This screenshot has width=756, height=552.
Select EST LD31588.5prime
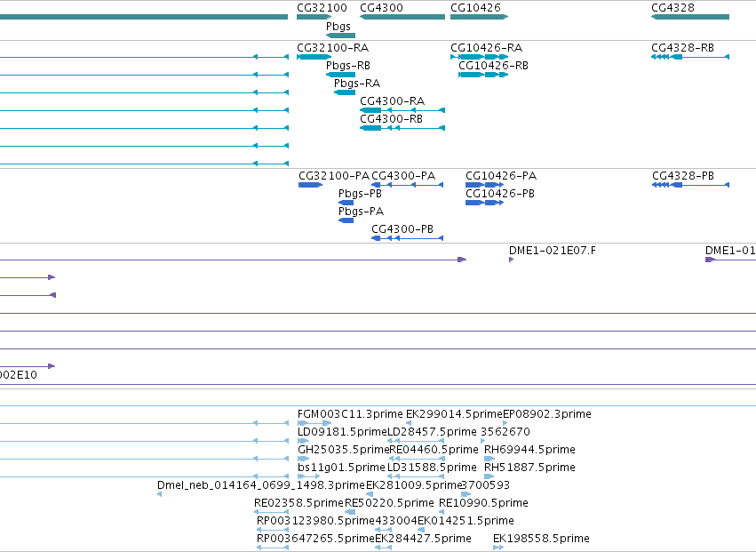(432, 468)
